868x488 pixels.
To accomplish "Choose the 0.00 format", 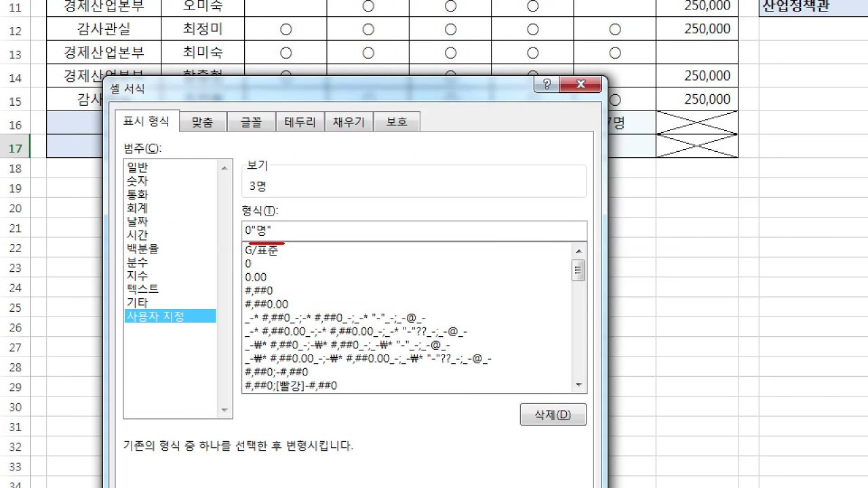I will click(x=407, y=277).
